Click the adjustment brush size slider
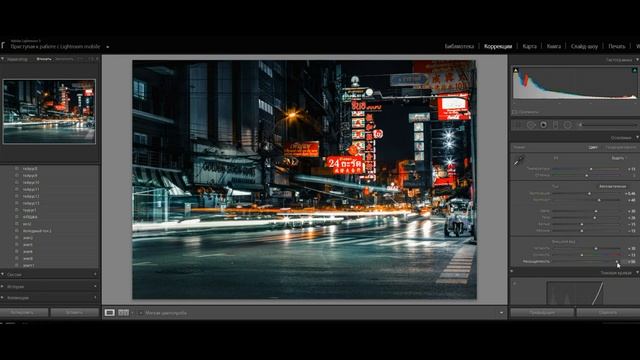 point(608,125)
